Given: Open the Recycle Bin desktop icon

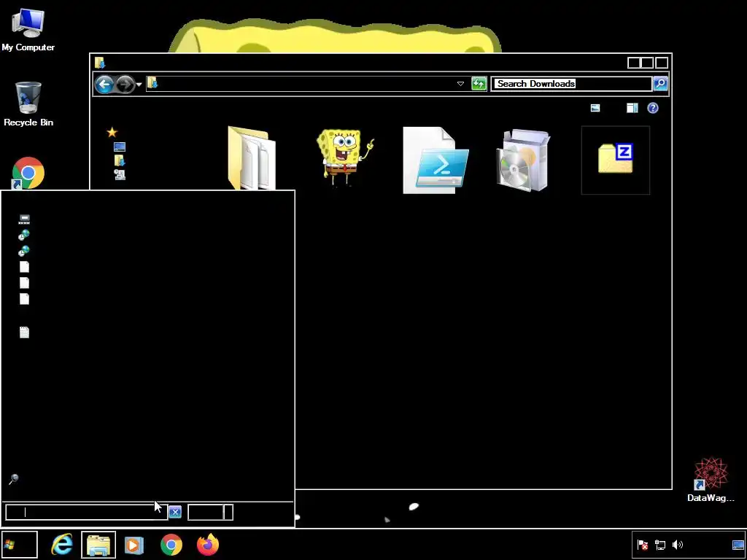Looking at the screenshot, I should (28, 104).
